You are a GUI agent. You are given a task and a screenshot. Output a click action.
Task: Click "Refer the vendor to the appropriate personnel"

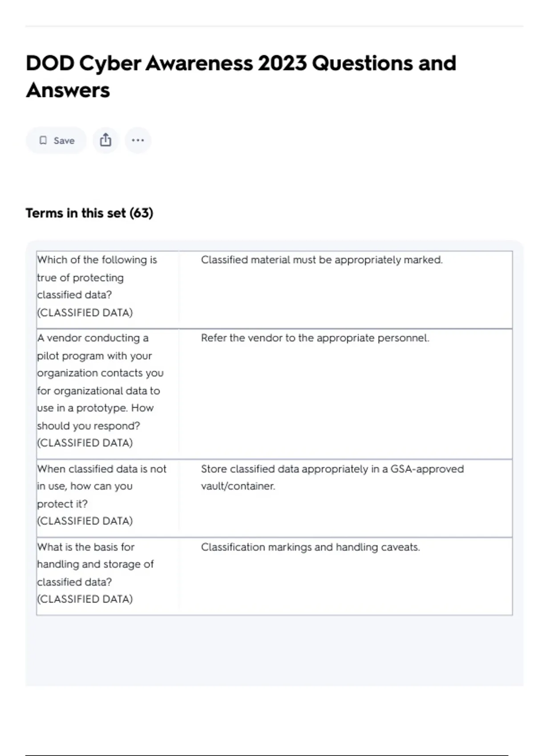tap(315, 338)
